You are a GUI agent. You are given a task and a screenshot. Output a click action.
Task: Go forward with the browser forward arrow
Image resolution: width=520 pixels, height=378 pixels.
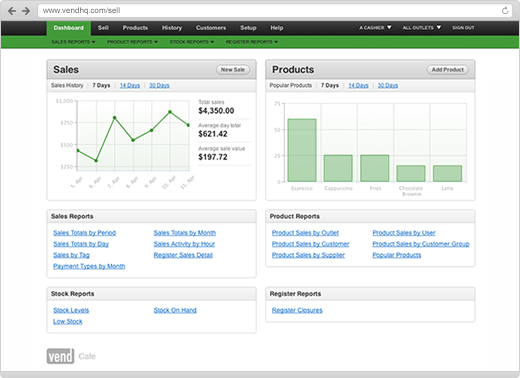pyautogui.click(x=26, y=11)
